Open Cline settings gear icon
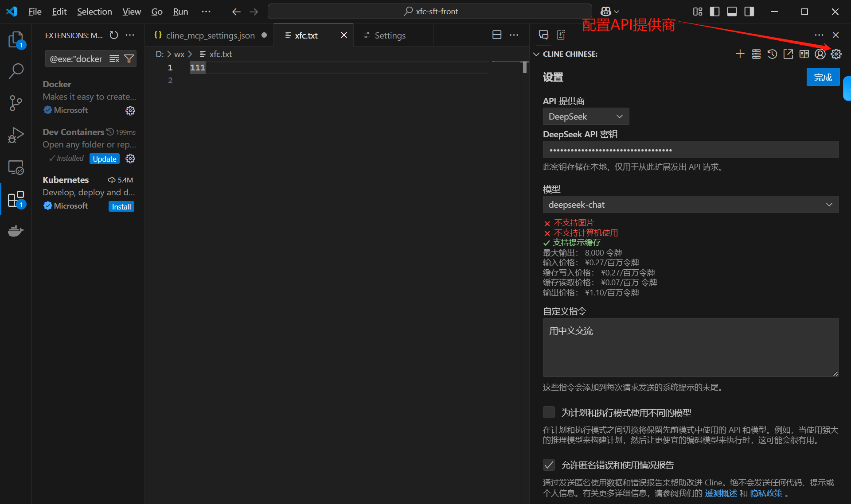The width and height of the screenshot is (851, 504). [x=836, y=54]
